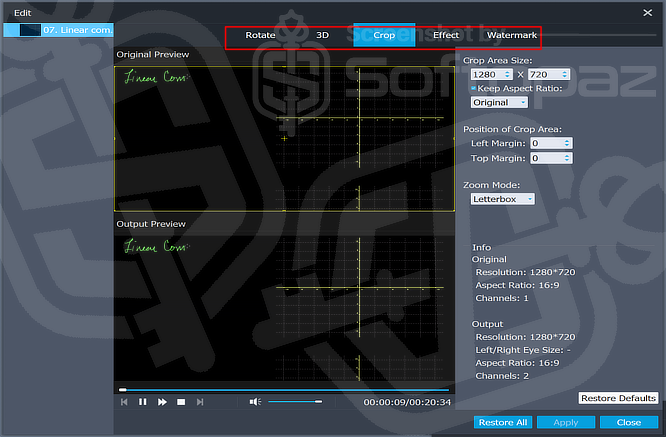Image resolution: width=666 pixels, height=437 pixels.
Task: Open the aspect ratio Original dropdown
Action: (499, 102)
